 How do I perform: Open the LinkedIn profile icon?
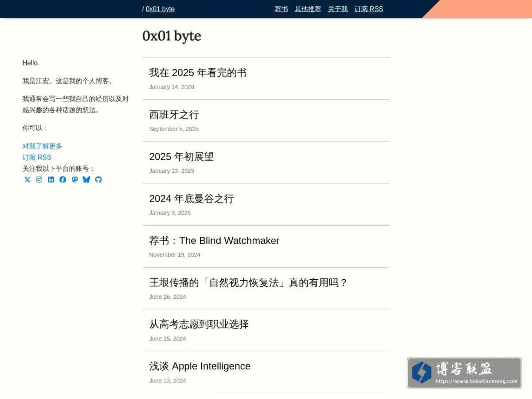click(x=51, y=180)
